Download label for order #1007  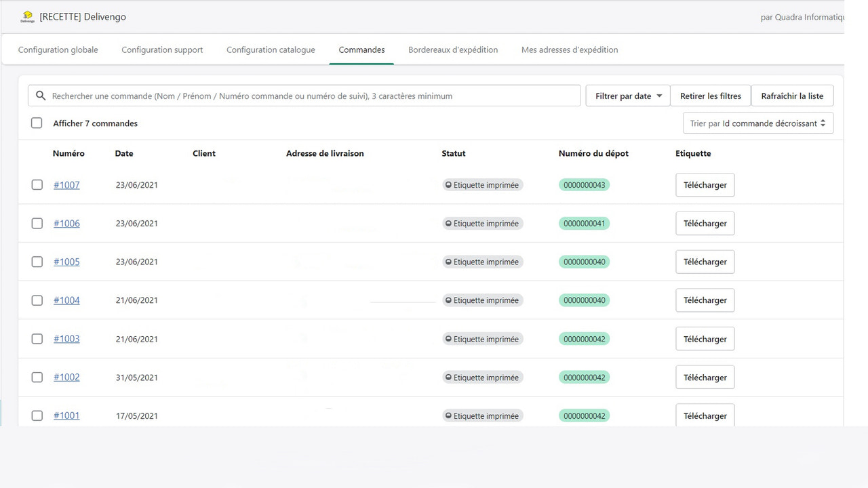705,185
